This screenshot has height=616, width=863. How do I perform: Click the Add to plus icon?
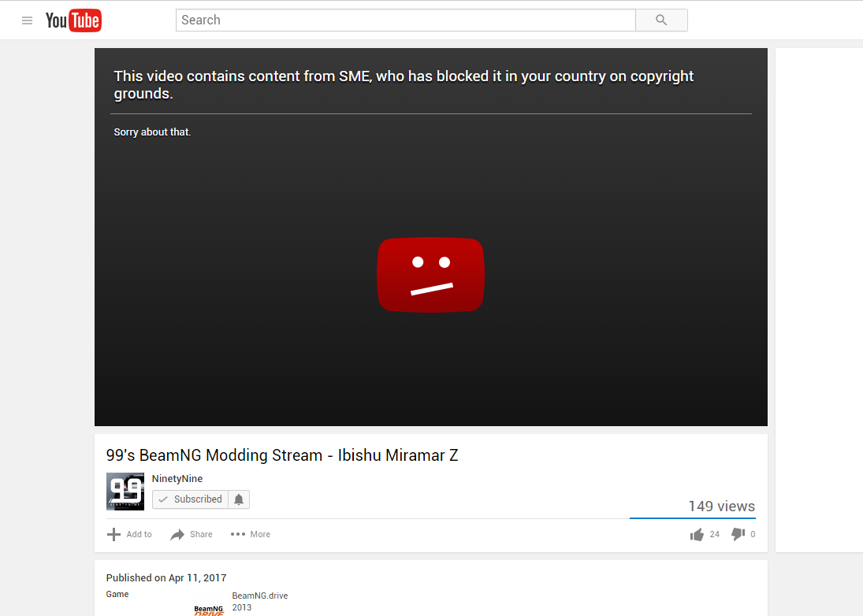(113, 534)
